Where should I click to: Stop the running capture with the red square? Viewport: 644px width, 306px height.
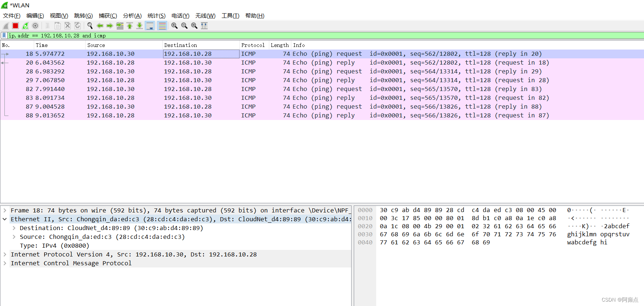click(15, 26)
